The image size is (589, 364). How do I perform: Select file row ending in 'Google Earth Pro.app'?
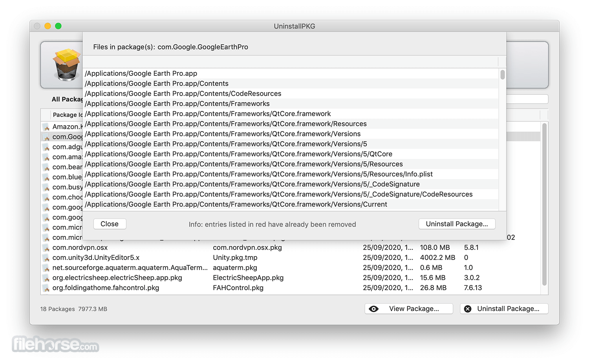pos(291,73)
